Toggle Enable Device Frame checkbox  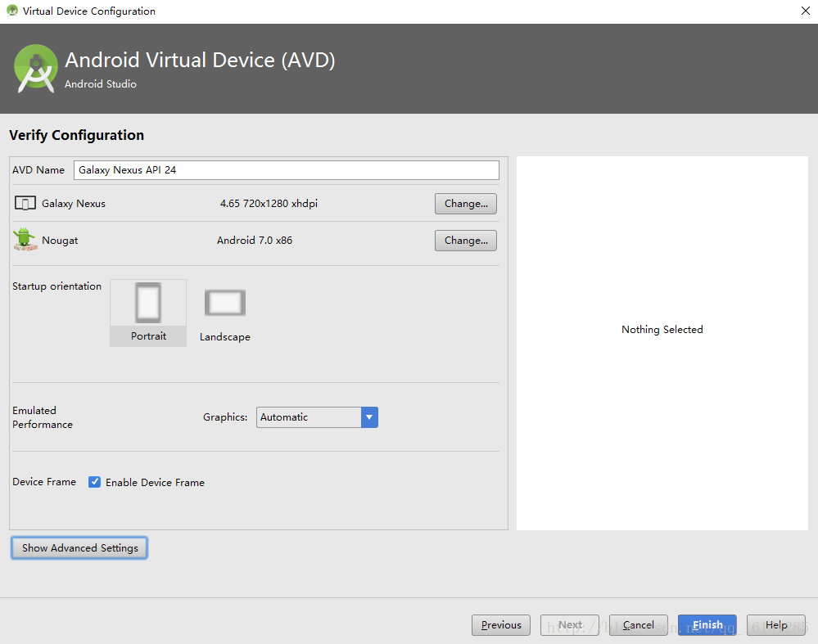tap(94, 482)
